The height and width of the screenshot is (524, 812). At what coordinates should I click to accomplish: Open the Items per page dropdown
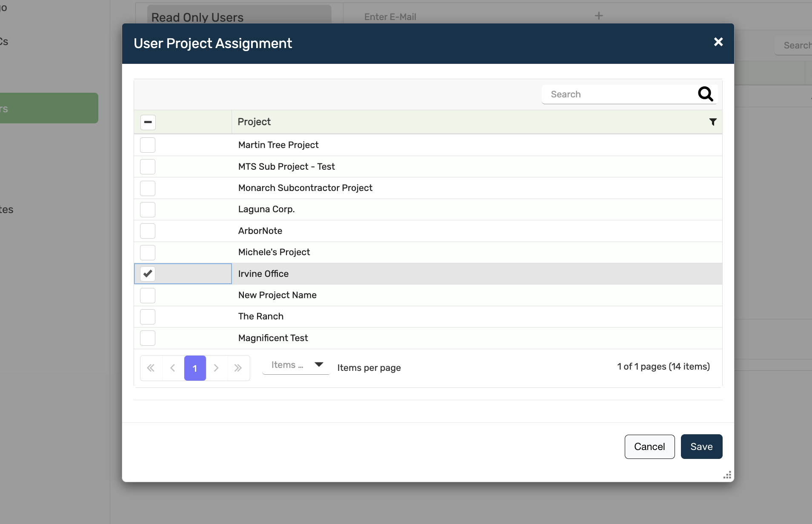pyautogui.click(x=296, y=365)
